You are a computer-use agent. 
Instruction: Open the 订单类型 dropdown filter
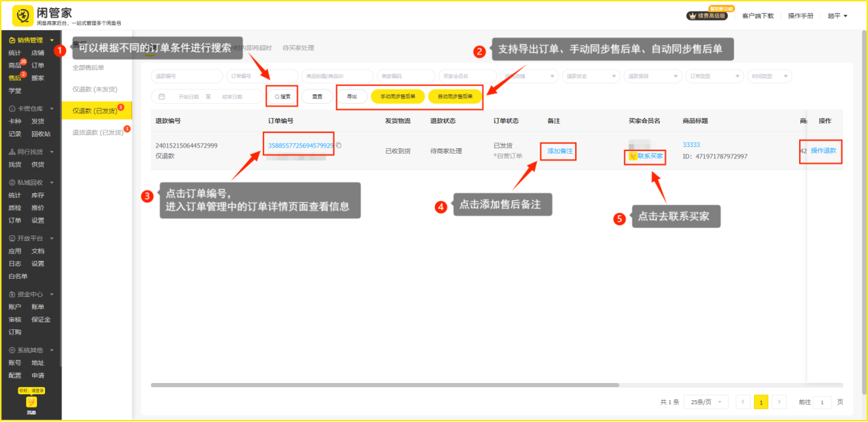coord(714,76)
